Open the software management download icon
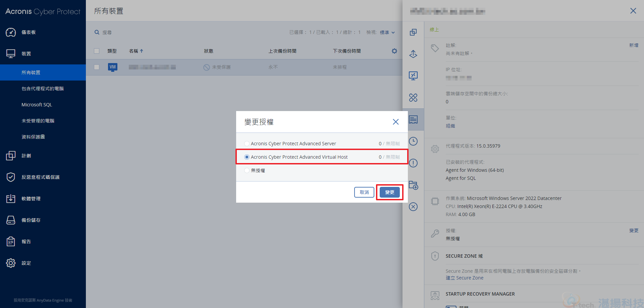 point(11,199)
